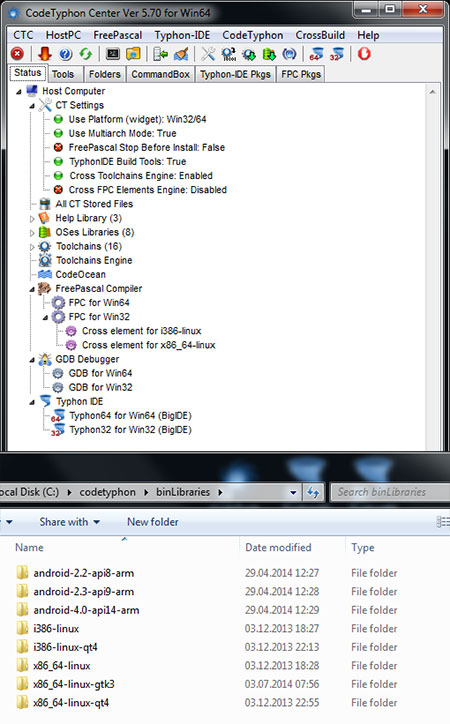The width and height of the screenshot is (450, 724).
Task: Click red status dot for FreePascal Stop Before Install
Action: pyautogui.click(x=58, y=147)
